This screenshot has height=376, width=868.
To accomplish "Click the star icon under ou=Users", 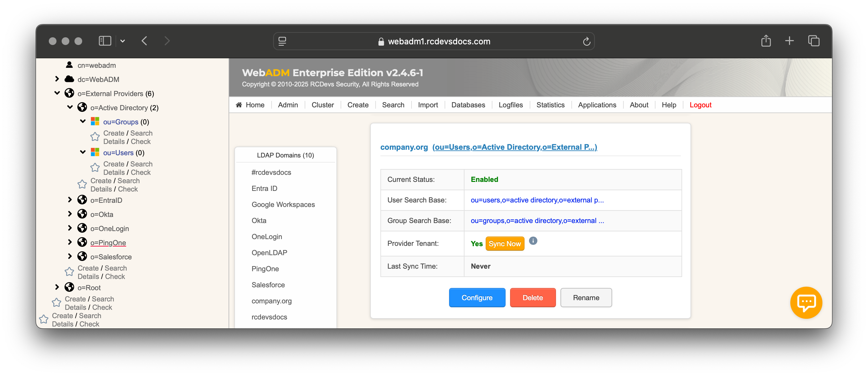I will click(x=95, y=168).
